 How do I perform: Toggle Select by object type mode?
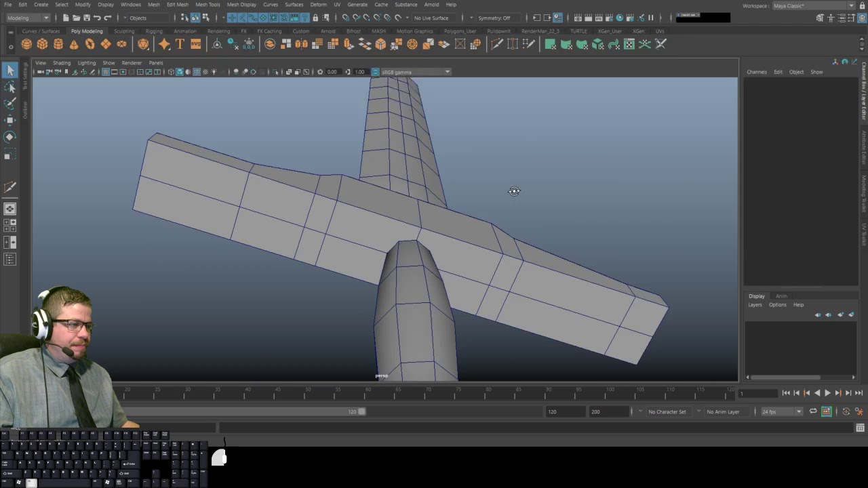(x=195, y=18)
